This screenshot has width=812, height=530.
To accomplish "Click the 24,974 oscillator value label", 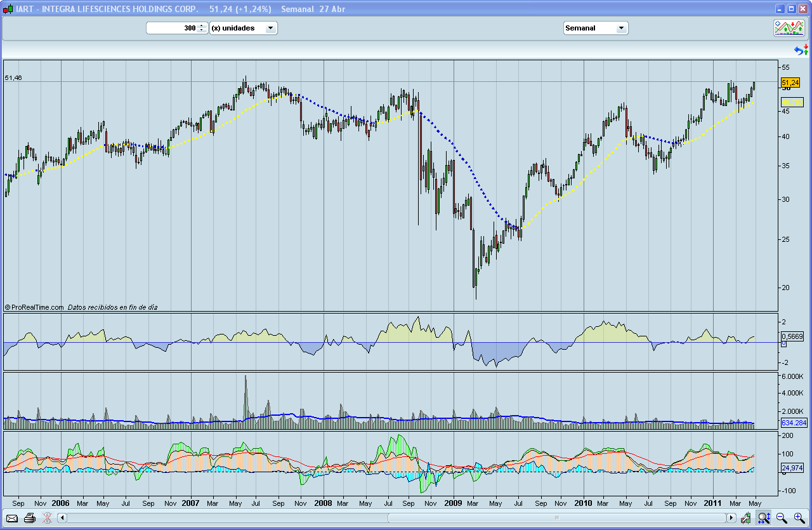I will pos(792,468).
